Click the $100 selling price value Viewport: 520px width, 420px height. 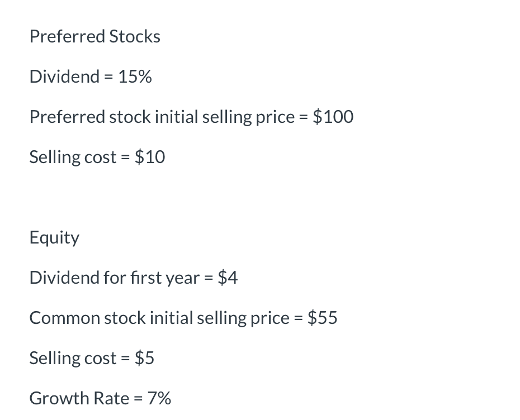tap(333, 117)
